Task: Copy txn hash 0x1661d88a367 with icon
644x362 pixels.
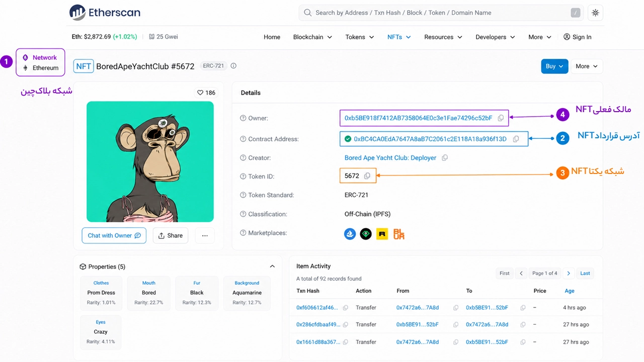Action: tap(345, 342)
